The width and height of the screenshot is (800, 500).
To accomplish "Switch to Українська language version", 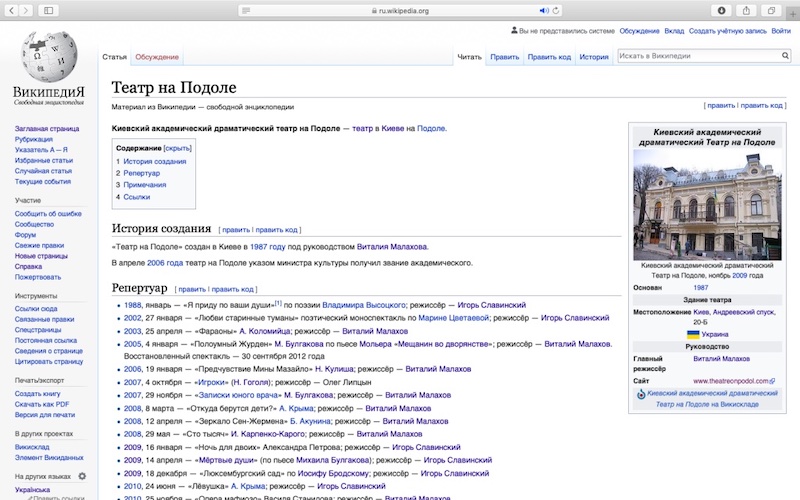I will pyautogui.click(x=32, y=490).
